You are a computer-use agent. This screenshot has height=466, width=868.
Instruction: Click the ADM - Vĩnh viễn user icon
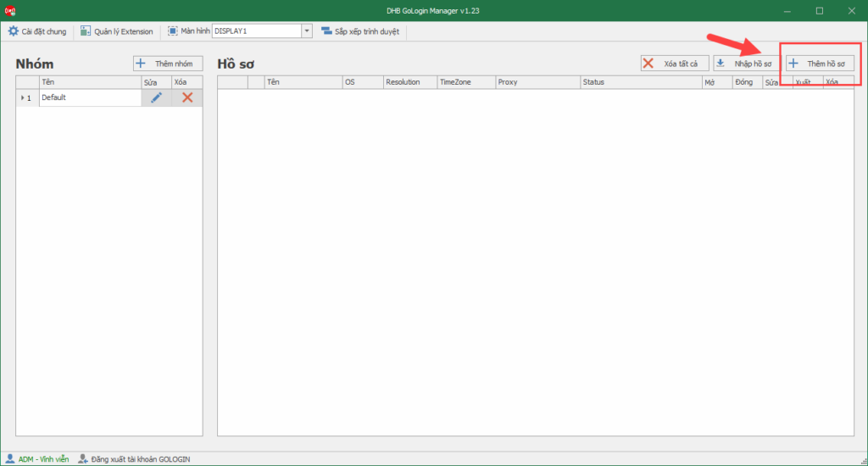(10, 458)
